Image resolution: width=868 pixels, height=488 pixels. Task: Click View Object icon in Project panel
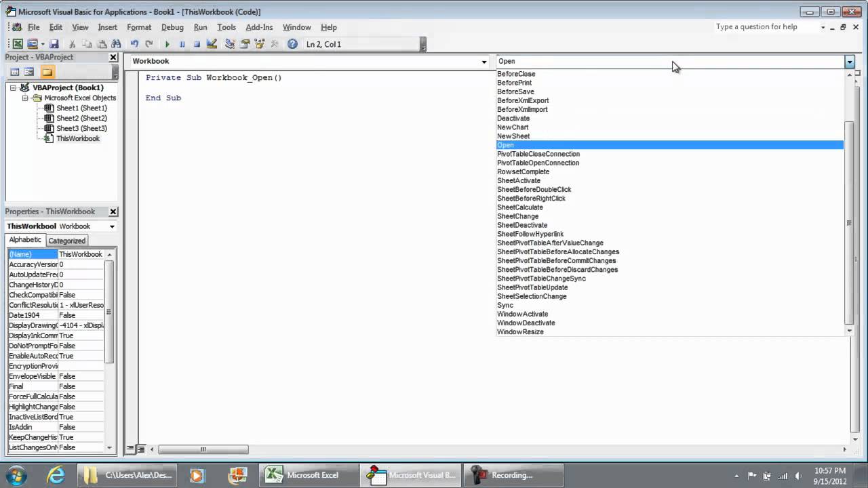tap(29, 72)
